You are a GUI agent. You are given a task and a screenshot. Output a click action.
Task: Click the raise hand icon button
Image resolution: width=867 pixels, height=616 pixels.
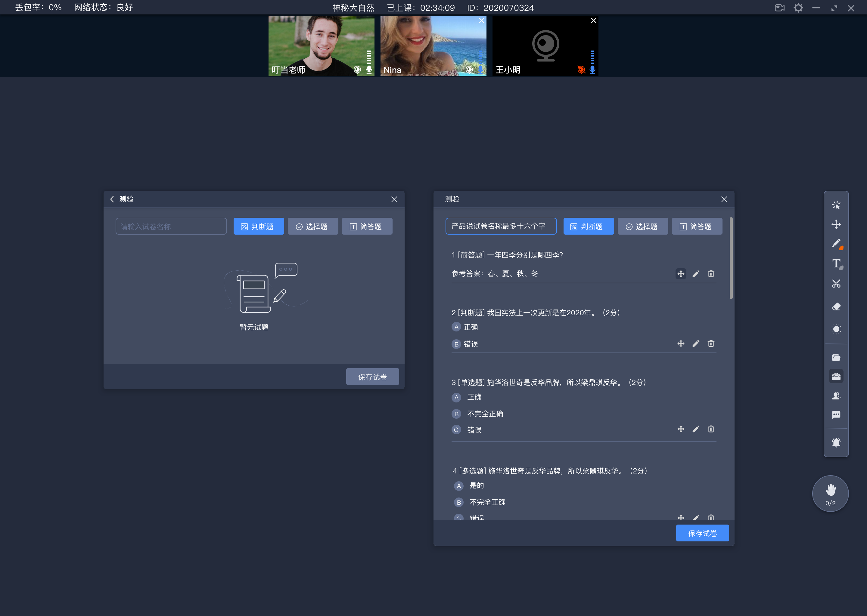[830, 494]
